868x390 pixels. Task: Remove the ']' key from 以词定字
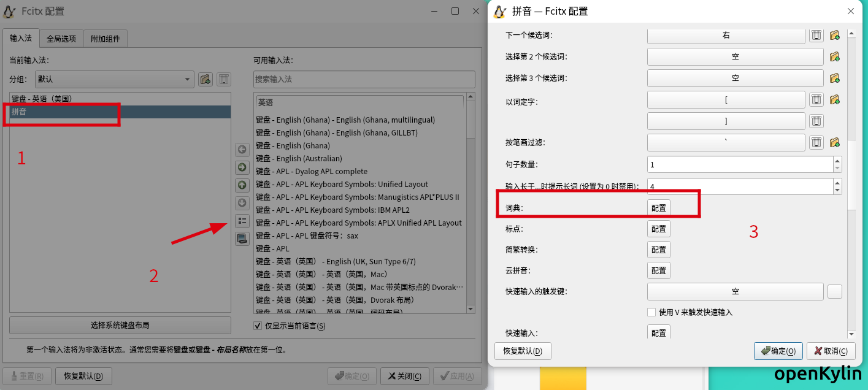(x=816, y=121)
